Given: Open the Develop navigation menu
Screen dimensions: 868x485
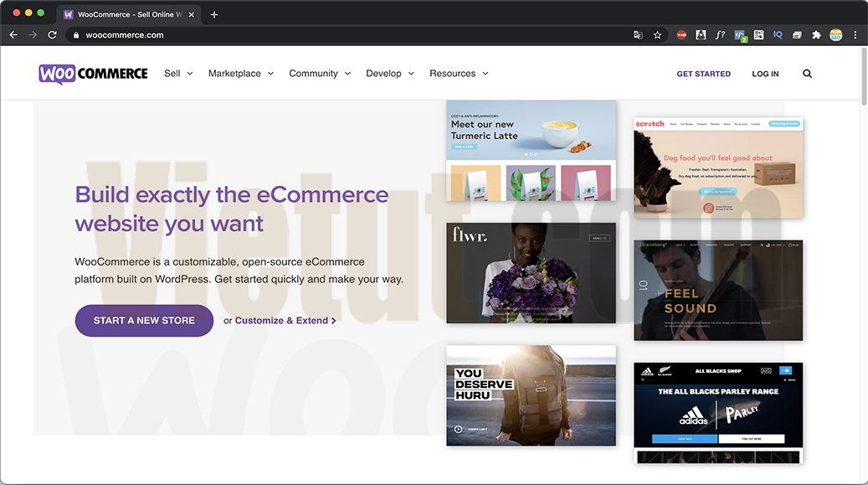Looking at the screenshot, I should click(x=390, y=74).
